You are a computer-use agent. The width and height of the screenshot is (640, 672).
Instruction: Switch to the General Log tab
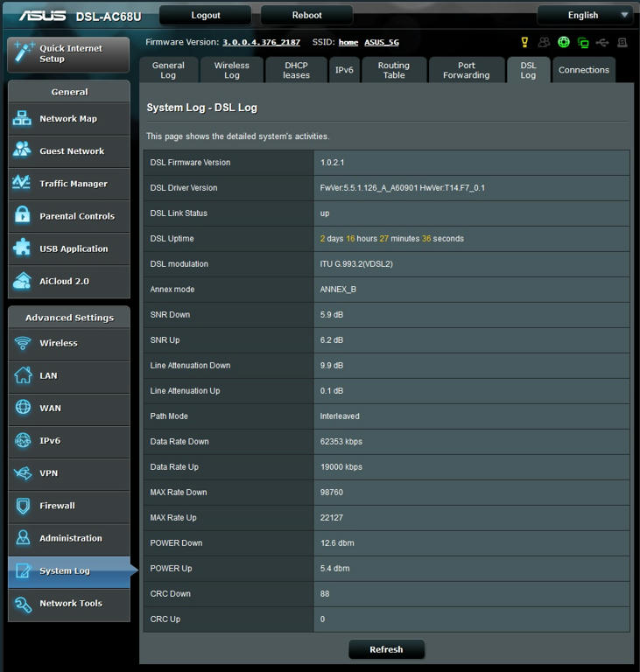168,70
